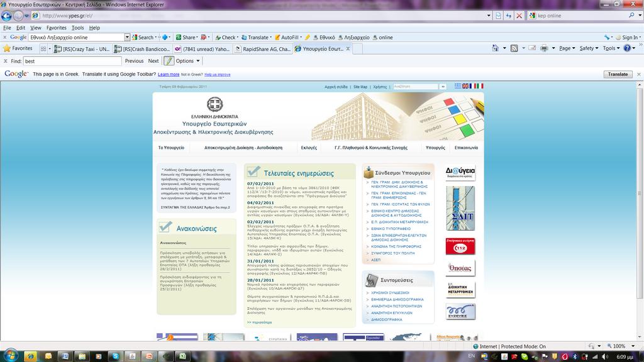Image resolution: width=644 pixels, height=362 pixels.
Task: Click Previous in the Find bar
Action: [135, 61]
